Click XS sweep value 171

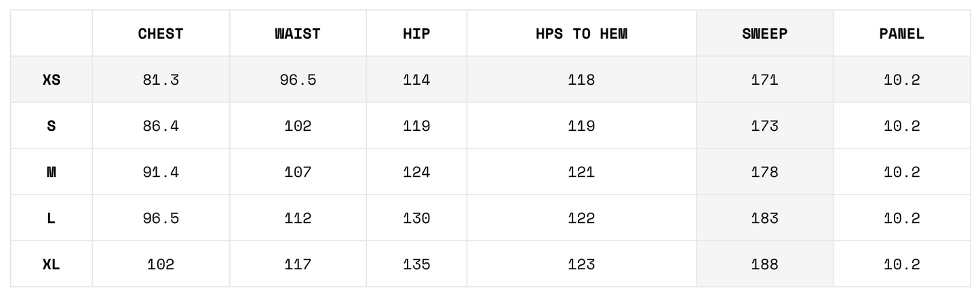[764, 80]
